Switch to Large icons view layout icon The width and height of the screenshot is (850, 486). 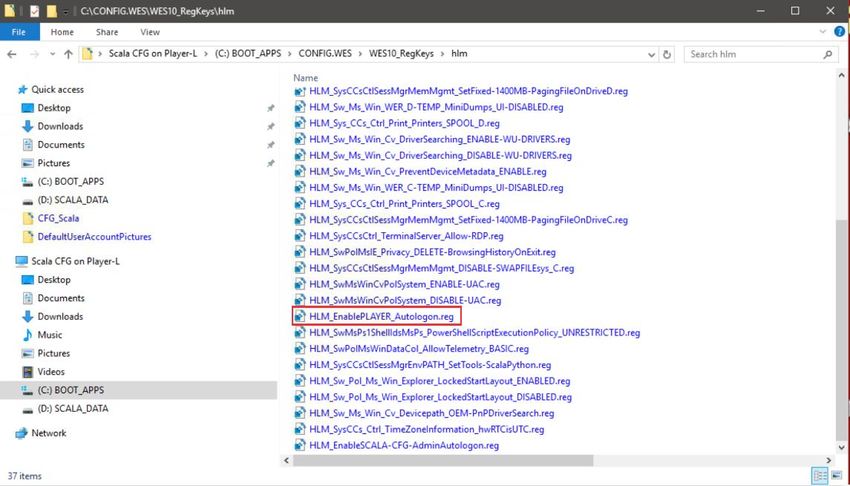click(x=837, y=476)
